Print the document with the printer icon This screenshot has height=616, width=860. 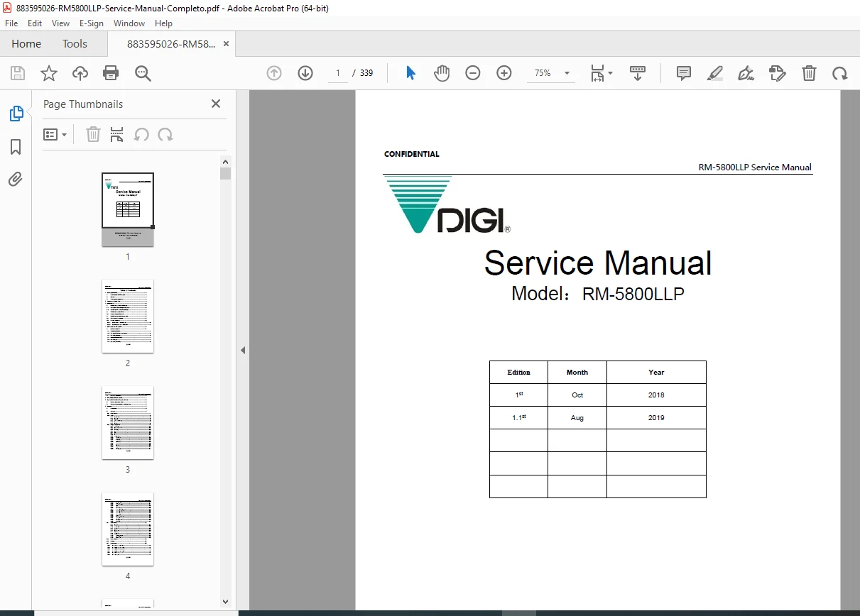click(111, 73)
